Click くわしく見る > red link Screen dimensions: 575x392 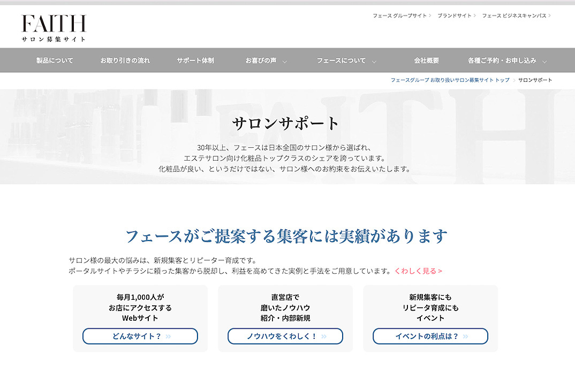pos(419,271)
